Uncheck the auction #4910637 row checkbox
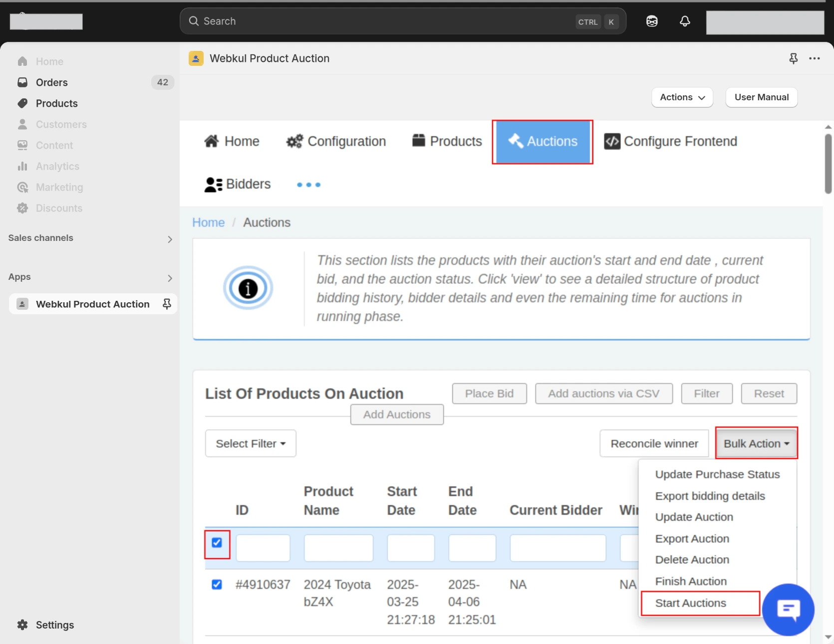834x644 pixels. coord(217,585)
